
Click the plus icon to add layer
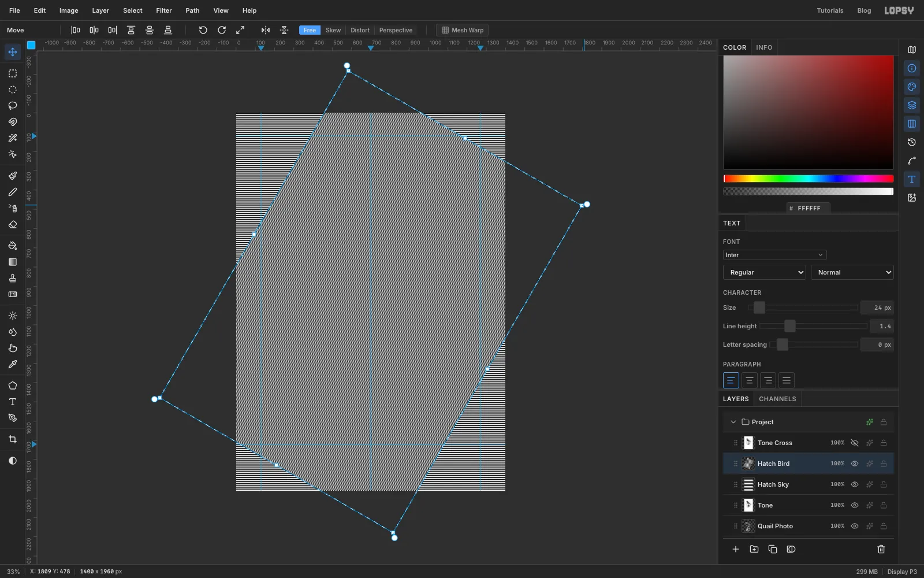(736, 549)
